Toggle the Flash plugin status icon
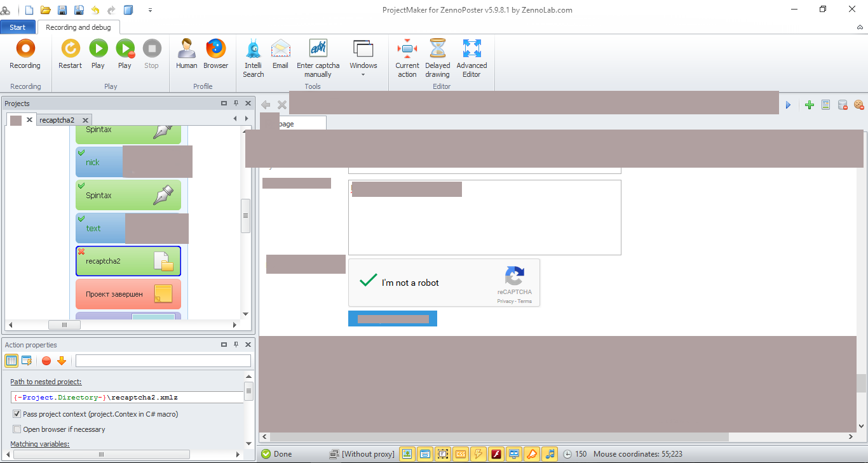868x463 pixels. pyautogui.click(x=496, y=453)
